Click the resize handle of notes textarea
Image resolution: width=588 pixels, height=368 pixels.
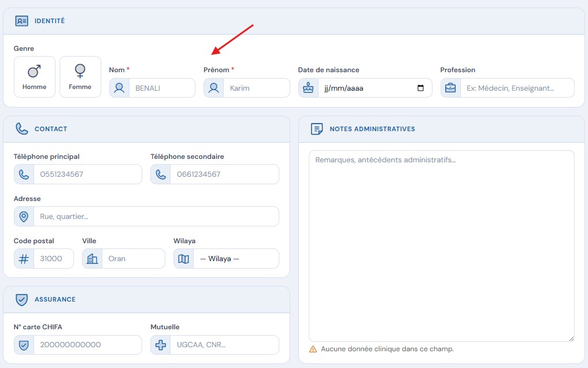click(571, 339)
